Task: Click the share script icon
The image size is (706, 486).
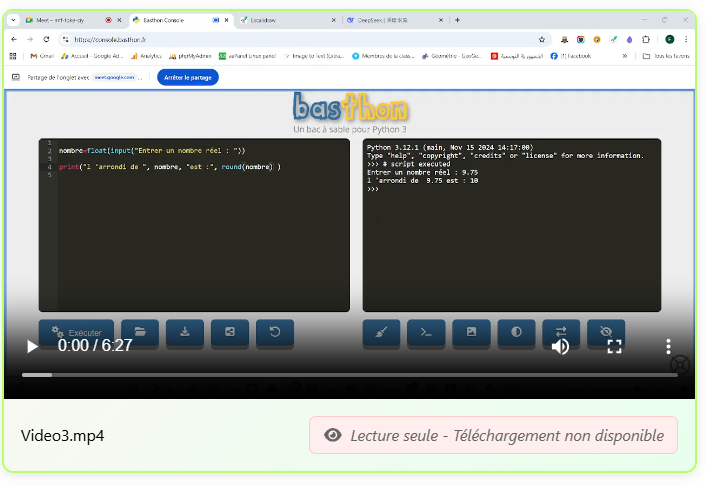Action: click(x=230, y=333)
